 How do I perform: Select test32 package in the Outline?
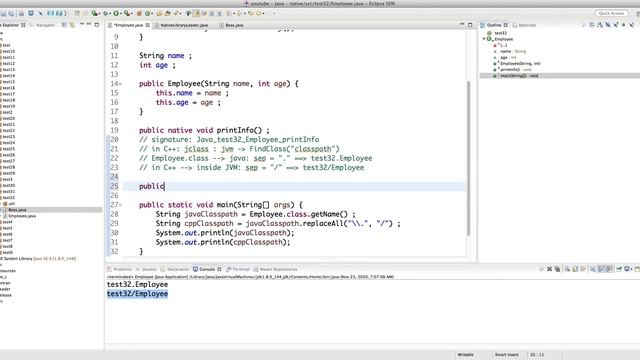pos(500,33)
